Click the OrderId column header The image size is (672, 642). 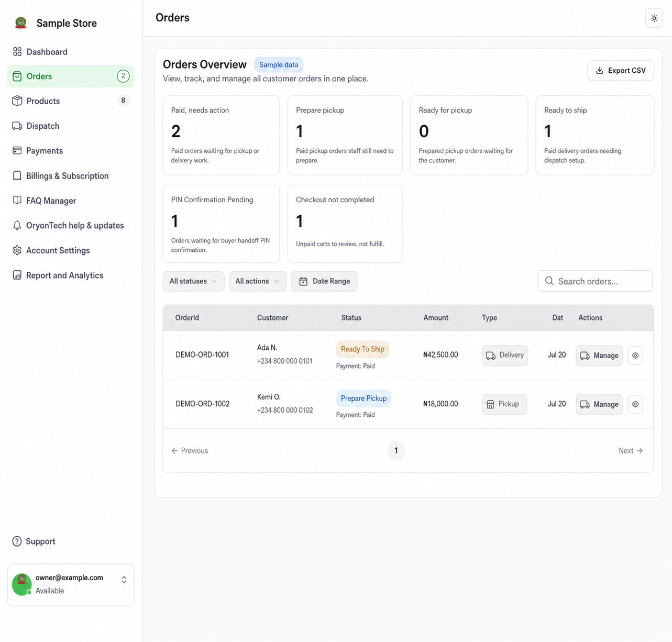coord(187,318)
